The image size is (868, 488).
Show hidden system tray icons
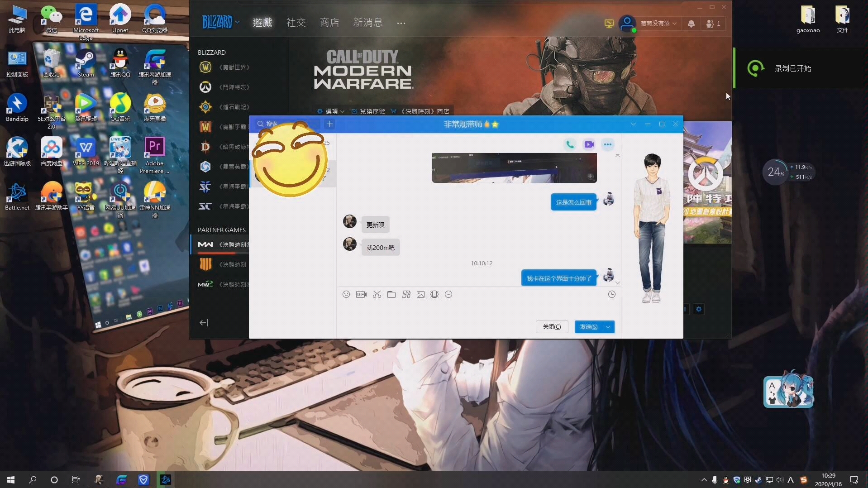pos(704,480)
